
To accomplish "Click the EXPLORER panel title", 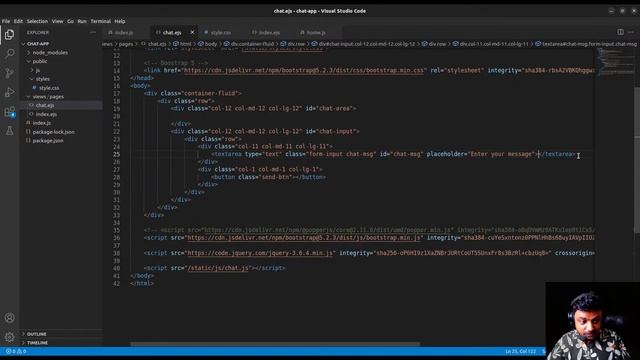I will [38, 32].
